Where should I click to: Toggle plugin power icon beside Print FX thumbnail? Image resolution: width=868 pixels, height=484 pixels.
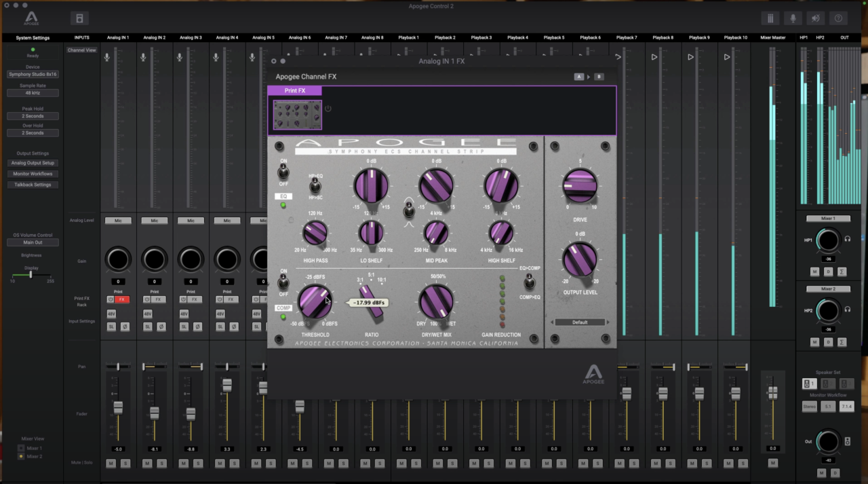(328, 109)
